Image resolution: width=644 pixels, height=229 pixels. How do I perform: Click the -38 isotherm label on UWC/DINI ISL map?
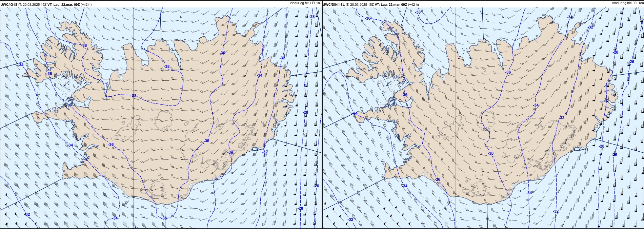(418, 12)
